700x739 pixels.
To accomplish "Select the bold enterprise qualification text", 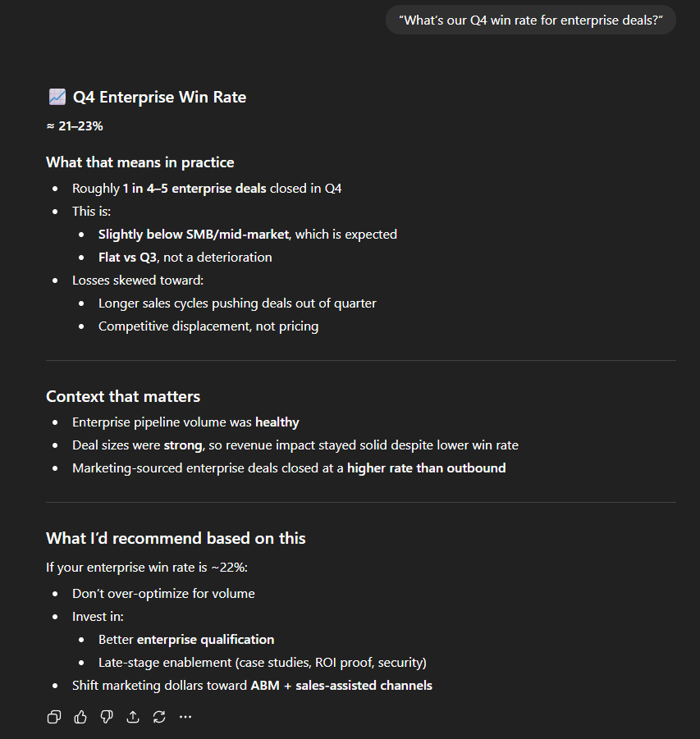I will pos(207,639).
